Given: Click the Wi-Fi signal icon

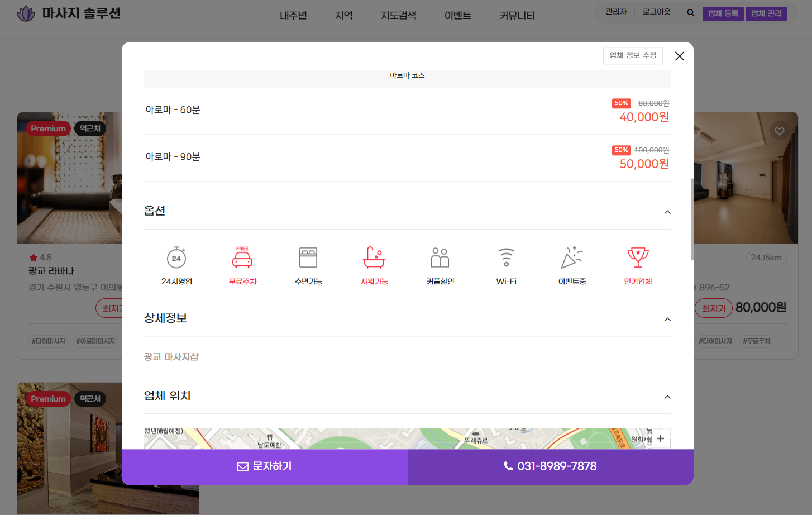Looking at the screenshot, I should (506, 257).
